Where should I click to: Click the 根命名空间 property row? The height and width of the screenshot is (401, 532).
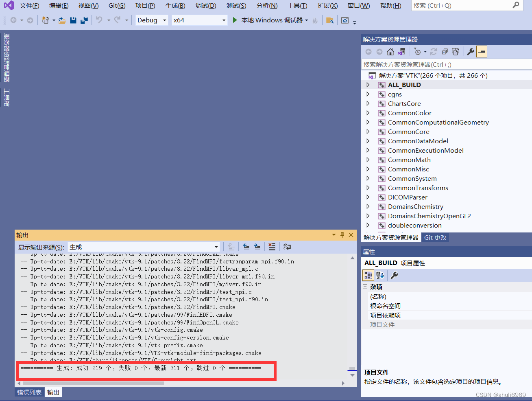point(447,306)
